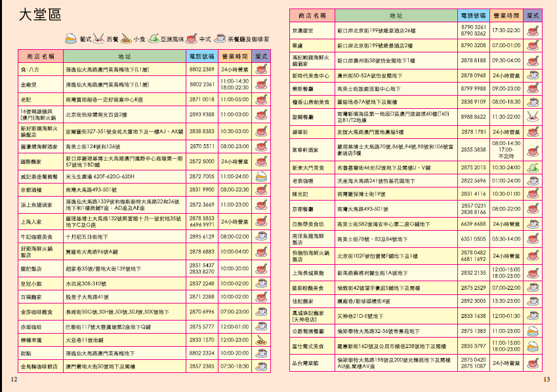Click phone number 8802 2389 for 食·八方
The height and width of the screenshot is (392, 557).
pyautogui.click(x=202, y=69)
